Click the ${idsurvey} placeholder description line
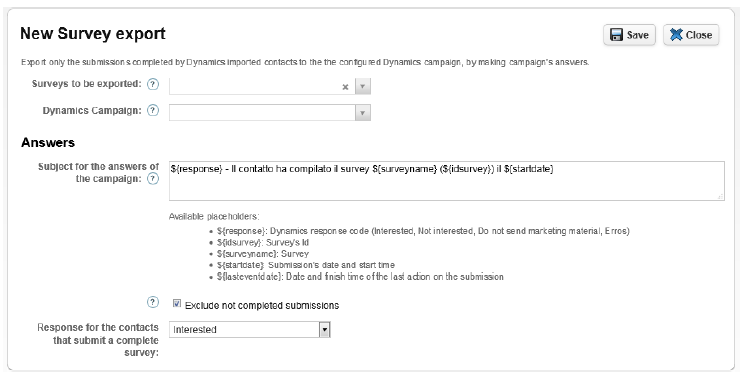Screen dimensions: 742x373 point(263,242)
